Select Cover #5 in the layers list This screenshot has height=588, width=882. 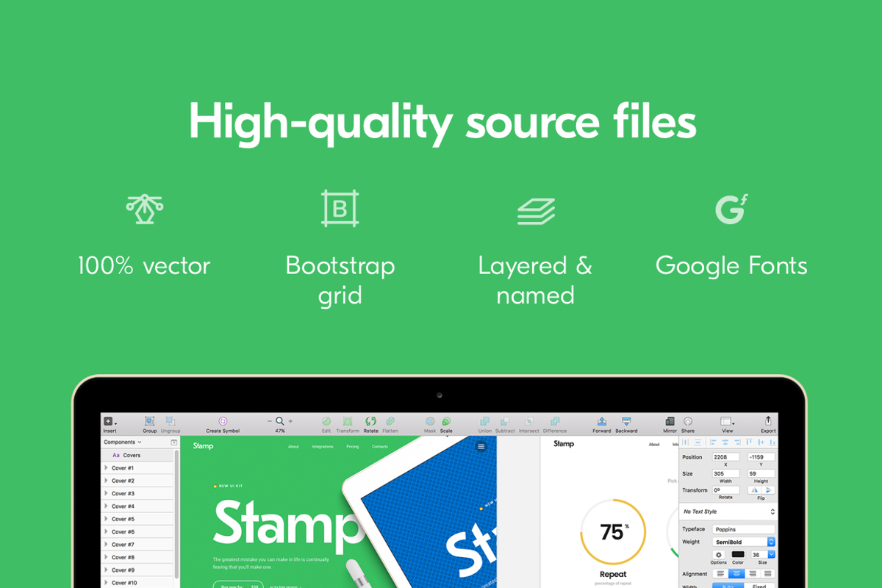[x=122, y=519]
